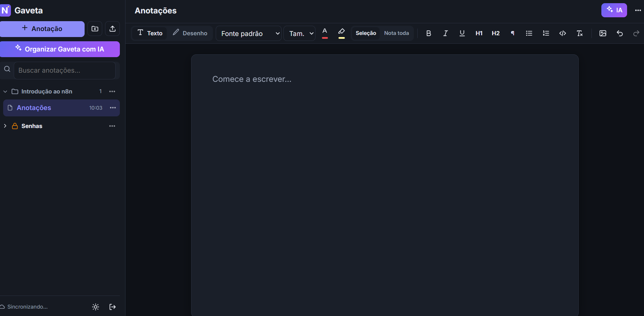This screenshot has height=316, width=644.
Task: Apply formatting to Seleção only
Action: [366, 33]
